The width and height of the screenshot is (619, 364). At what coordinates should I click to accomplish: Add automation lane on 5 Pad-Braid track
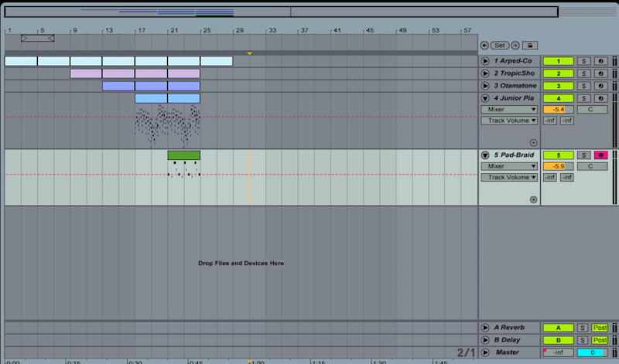coord(533,199)
